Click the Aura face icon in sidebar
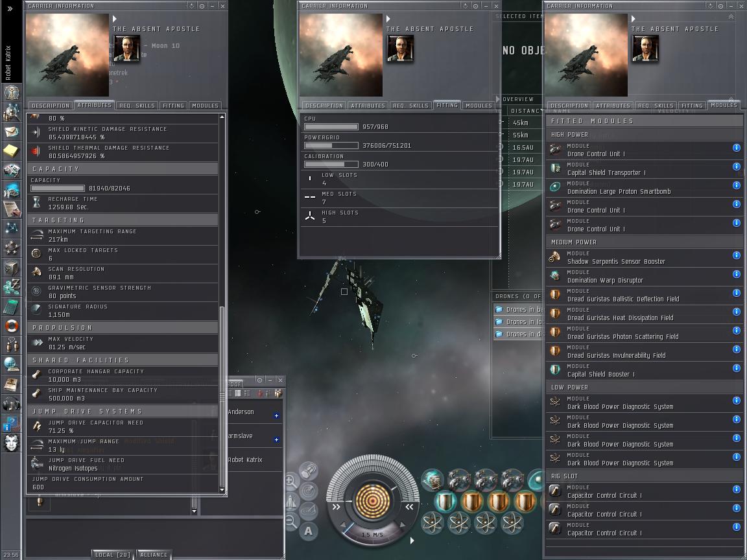Screen dimensions: 747x560 [x=11, y=443]
